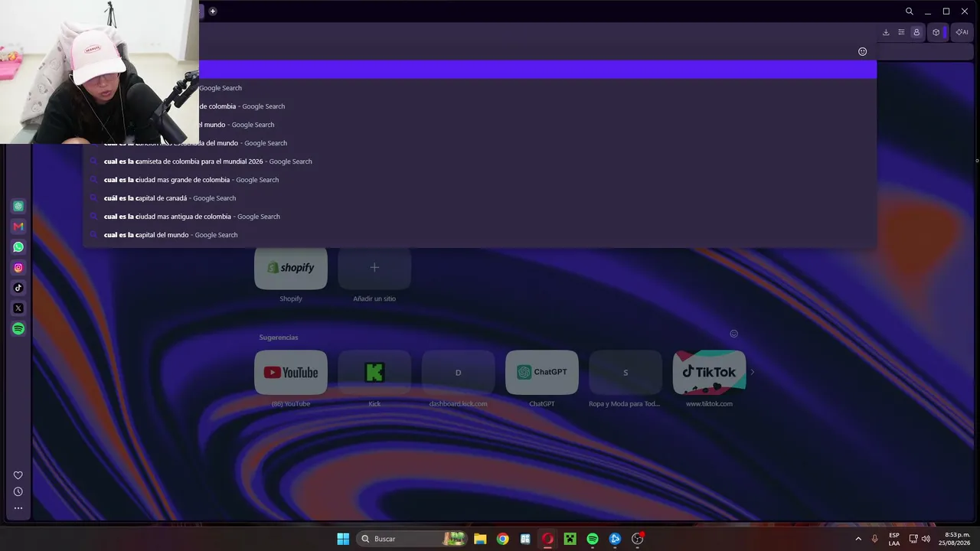980x551 pixels.
Task: Open TikTok in the sidebar
Action: pos(18,288)
